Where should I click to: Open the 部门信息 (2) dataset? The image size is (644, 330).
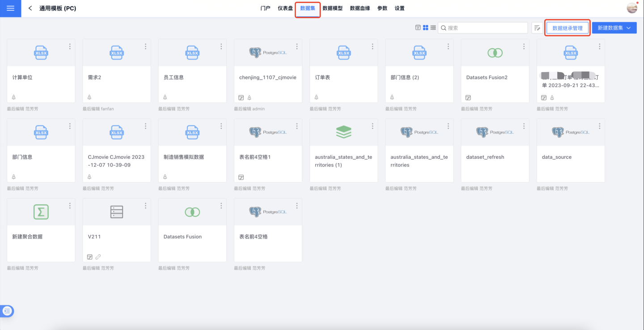coord(405,77)
